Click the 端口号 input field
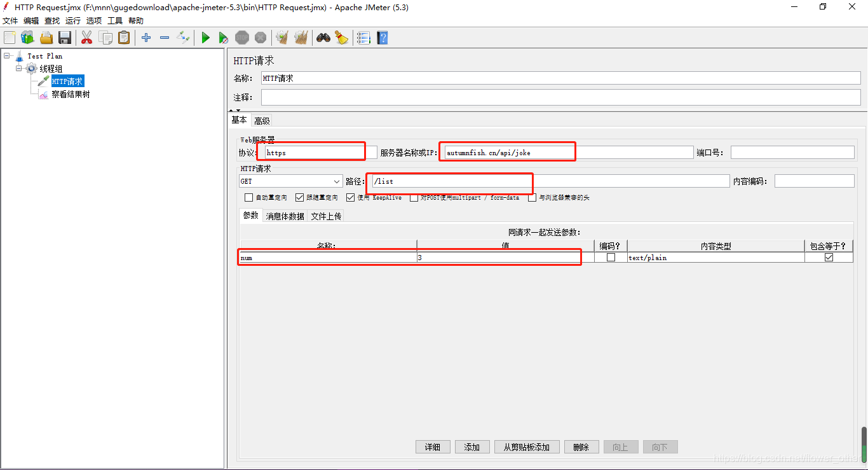 pyautogui.click(x=792, y=153)
